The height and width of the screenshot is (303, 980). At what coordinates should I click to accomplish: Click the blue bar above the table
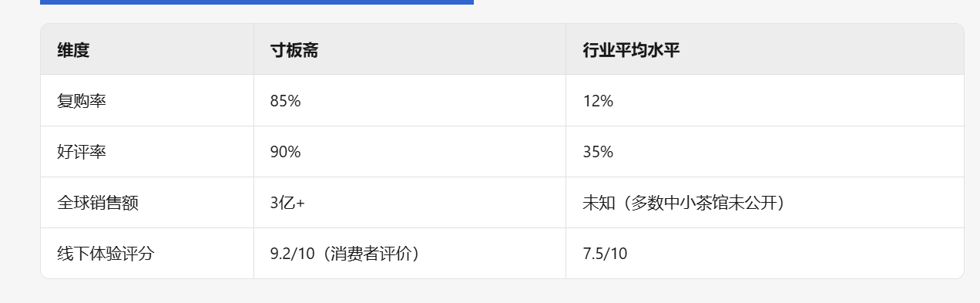257,2
